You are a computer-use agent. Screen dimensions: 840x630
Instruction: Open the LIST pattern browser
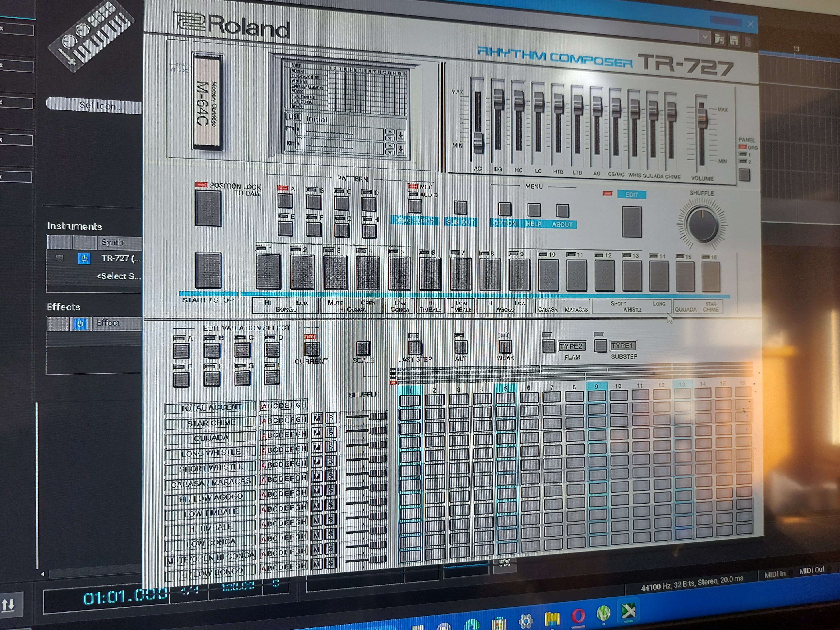pyautogui.click(x=294, y=117)
